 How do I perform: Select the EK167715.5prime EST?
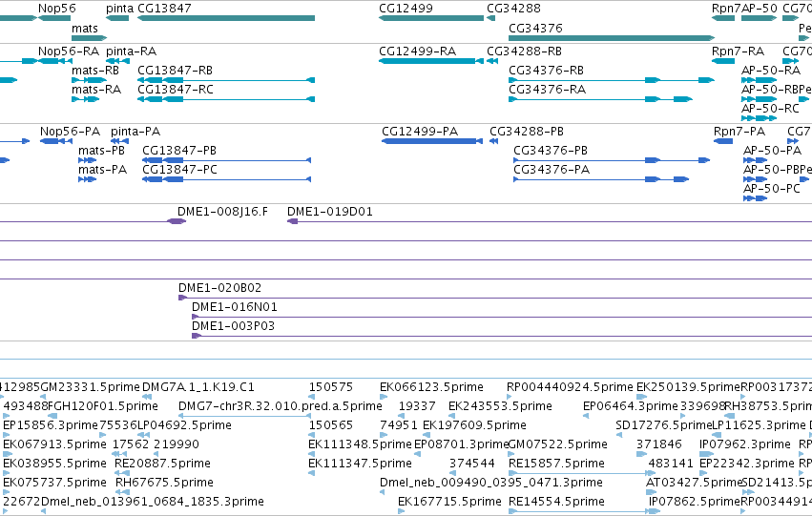[x=402, y=511]
